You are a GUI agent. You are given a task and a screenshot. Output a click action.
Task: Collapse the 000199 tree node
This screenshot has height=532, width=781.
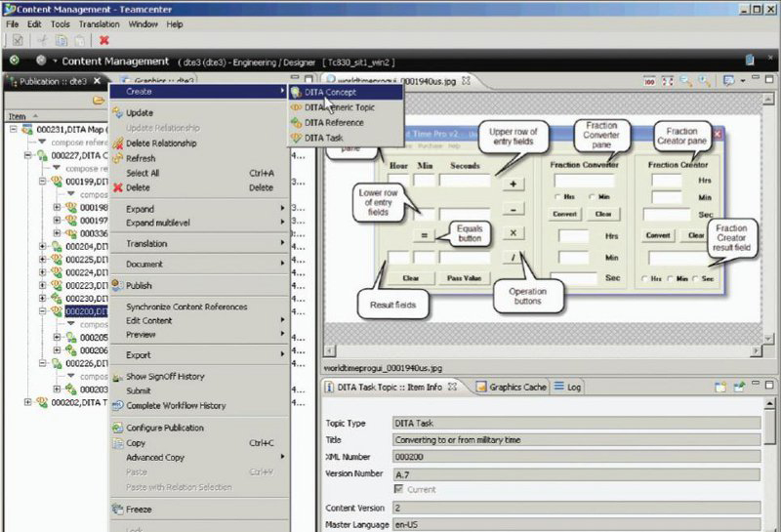click(x=42, y=182)
